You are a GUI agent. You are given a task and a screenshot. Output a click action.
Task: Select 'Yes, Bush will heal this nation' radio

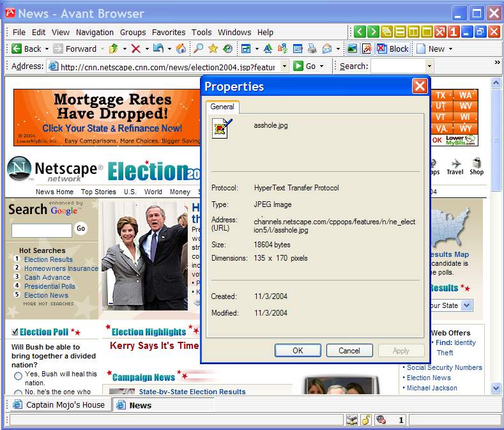click(x=19, y=376)
